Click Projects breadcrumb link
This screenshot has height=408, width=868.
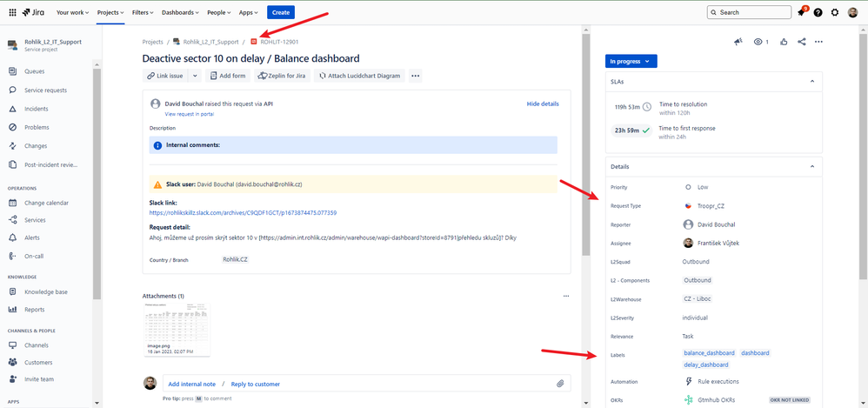point(153,42)
